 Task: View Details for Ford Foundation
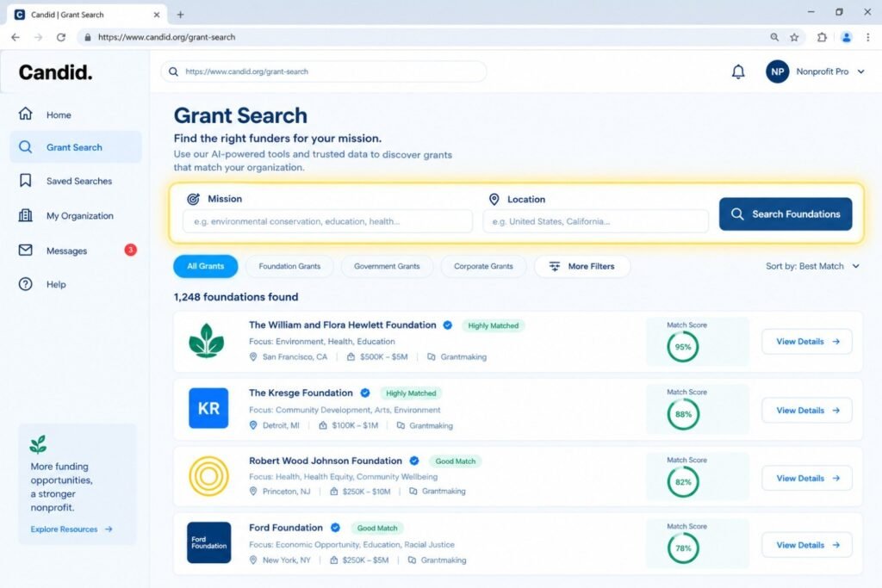pyautogui.click(x=807, y=545)
